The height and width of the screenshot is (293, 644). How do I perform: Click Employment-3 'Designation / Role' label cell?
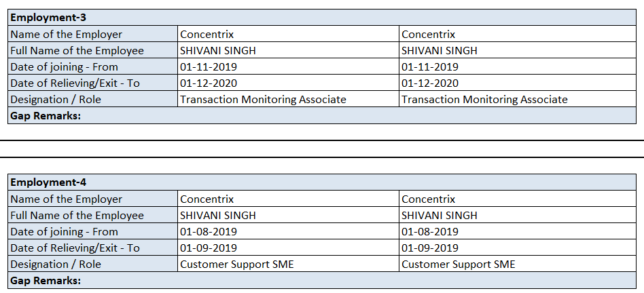pos(56,100)
